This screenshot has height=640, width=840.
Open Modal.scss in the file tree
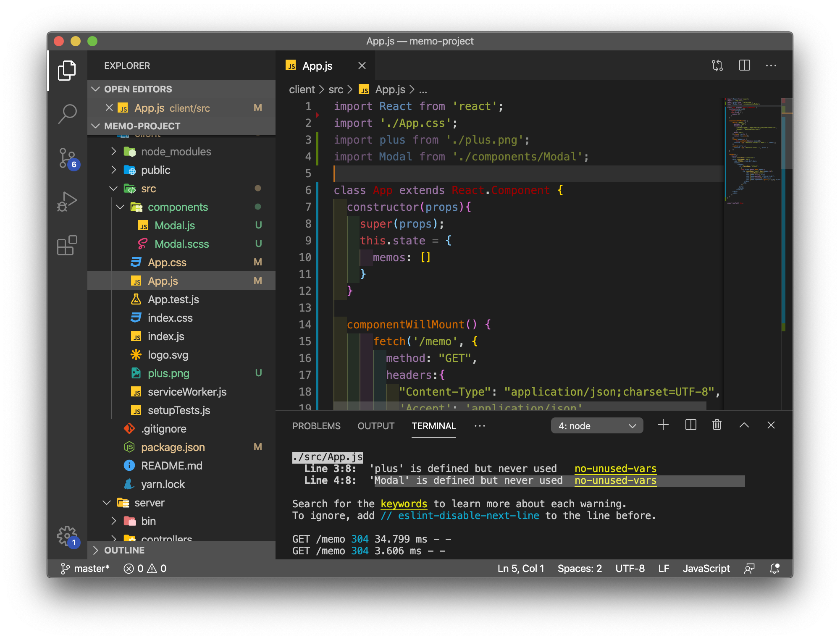[x=181, y=244]
